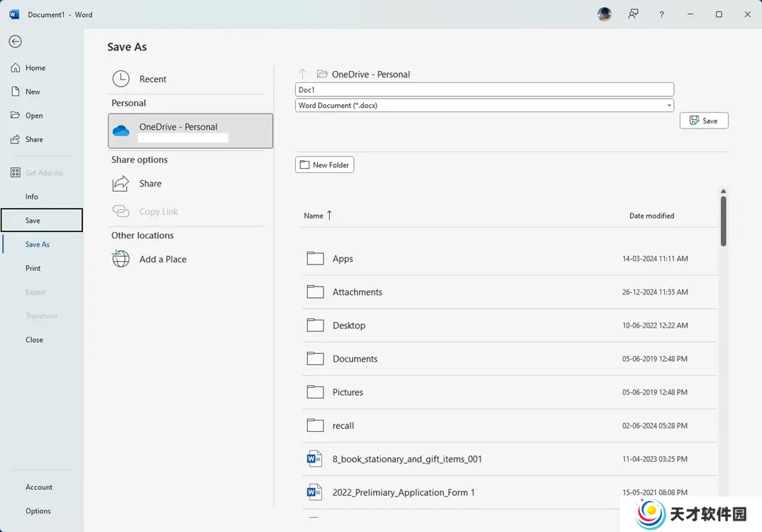
Task: Click the folder icon of the Pictures row
Action: tap(316, 392)
